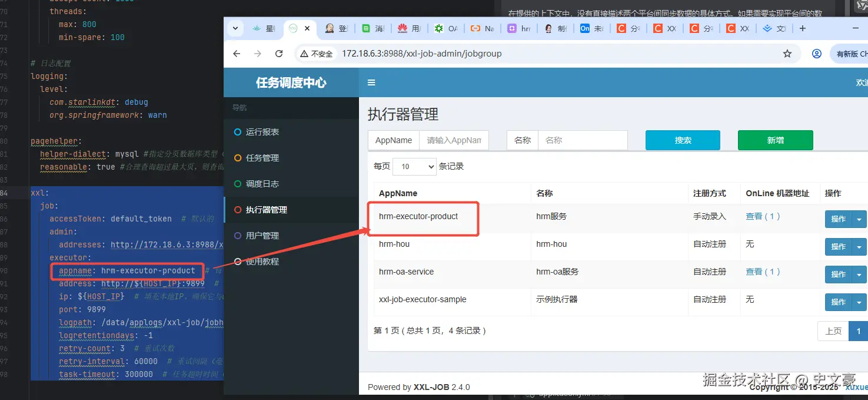The width and height of the screenshot is (868, 400).
Task: Click the browser back arrow
Action: tap(237, 54)
